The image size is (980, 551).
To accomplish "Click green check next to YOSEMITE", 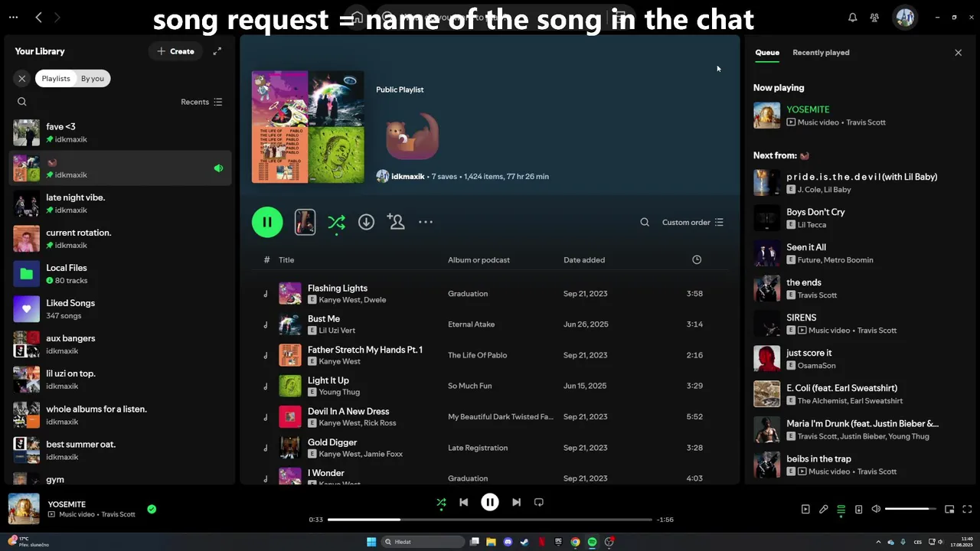I will tap(152, 509).
